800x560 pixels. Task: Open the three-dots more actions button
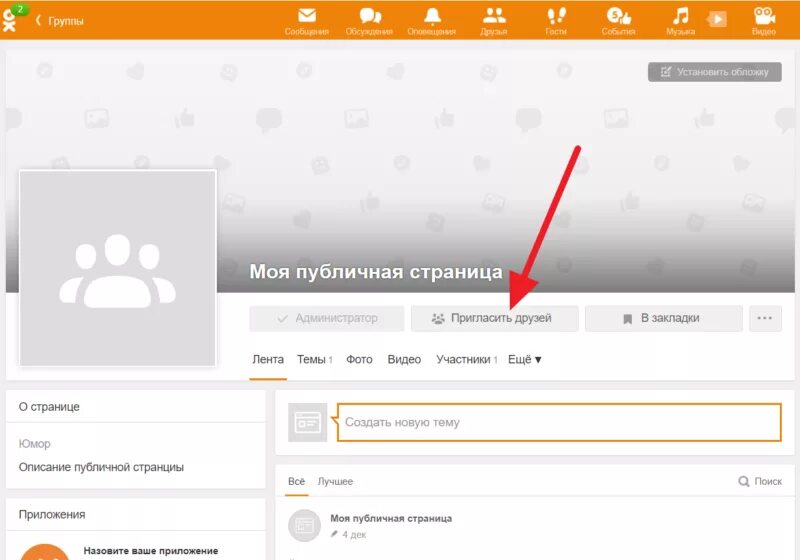tap(765, 318)
